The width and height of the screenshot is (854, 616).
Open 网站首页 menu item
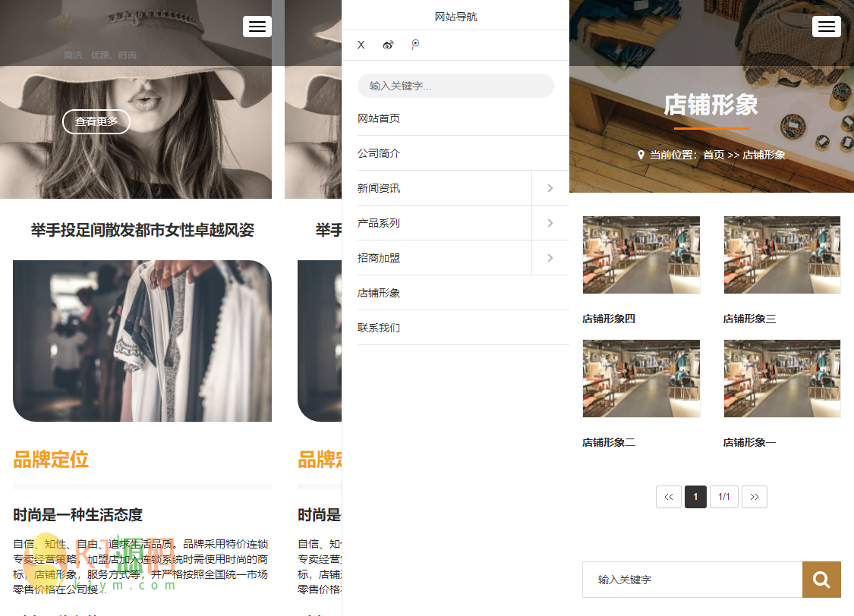point(379,118)
